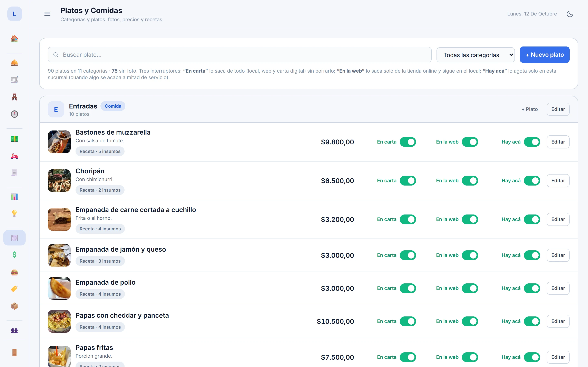Viewport: 588px width, 367px height.
Task: Open the Todas las categorías dropdown
Action: pos(476,55)
